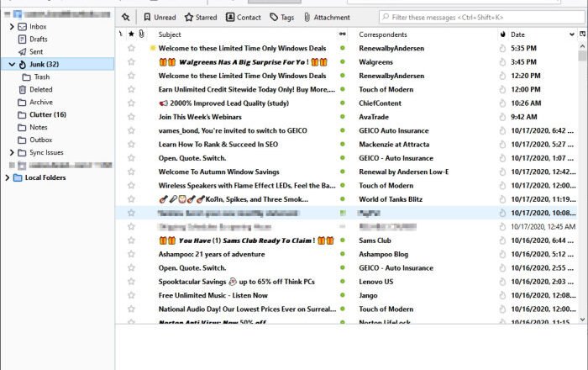Open the Deleted folder
Image resolution: width=588 pixels, height=370 pixels.
(x=41, y=89)
